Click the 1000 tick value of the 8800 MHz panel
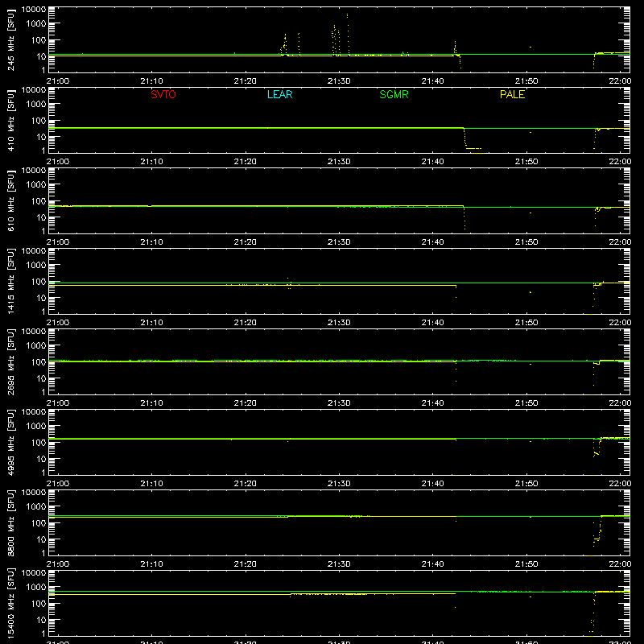Screen dimensions: 644x644 tap(36, 507)
